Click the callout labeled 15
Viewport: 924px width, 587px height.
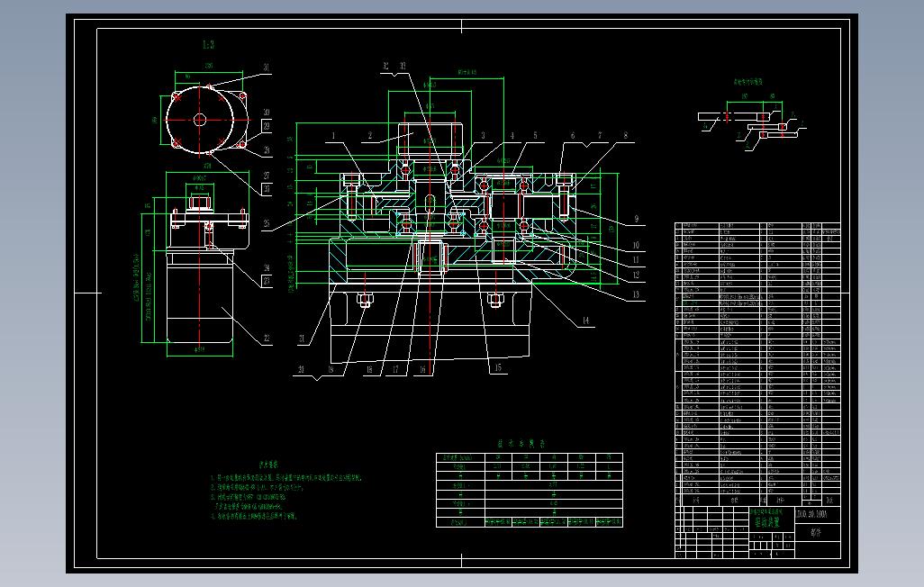click(x=498, y=367)
